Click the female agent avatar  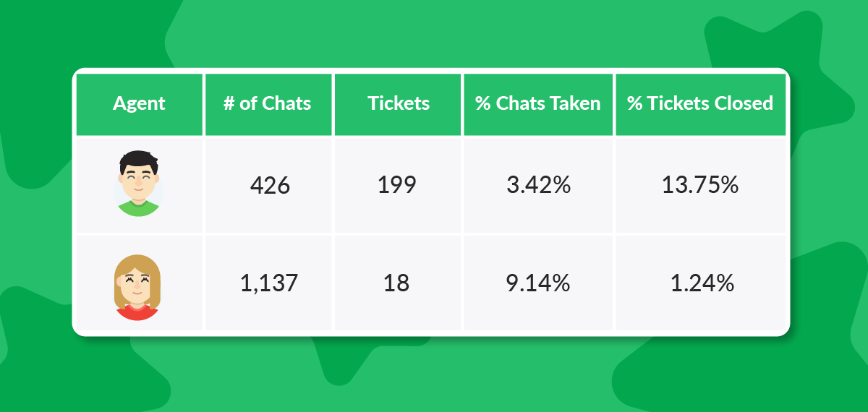(x=137, y=285)
